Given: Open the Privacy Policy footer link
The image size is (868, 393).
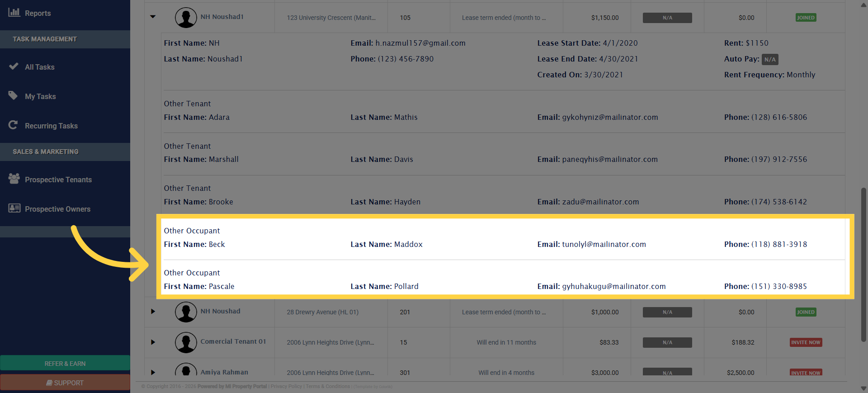Looking at the screenshot, I should [286, 386].
